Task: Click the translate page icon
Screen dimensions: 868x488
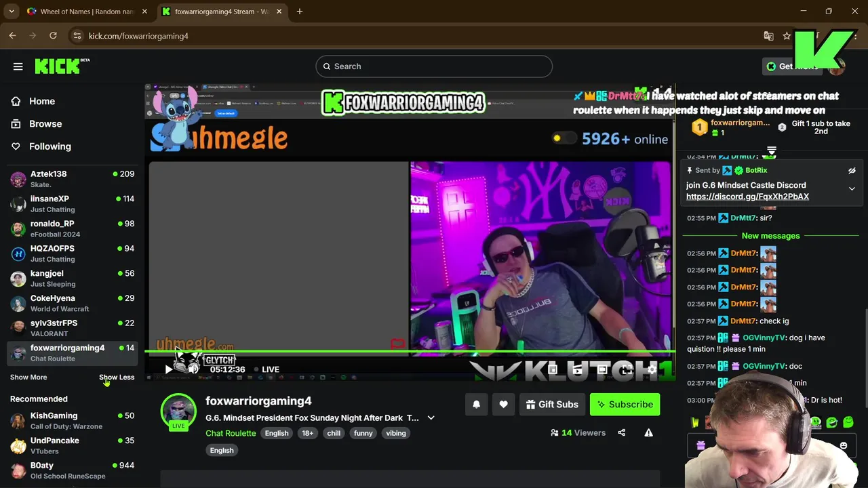Action: (x=768, y=36)
